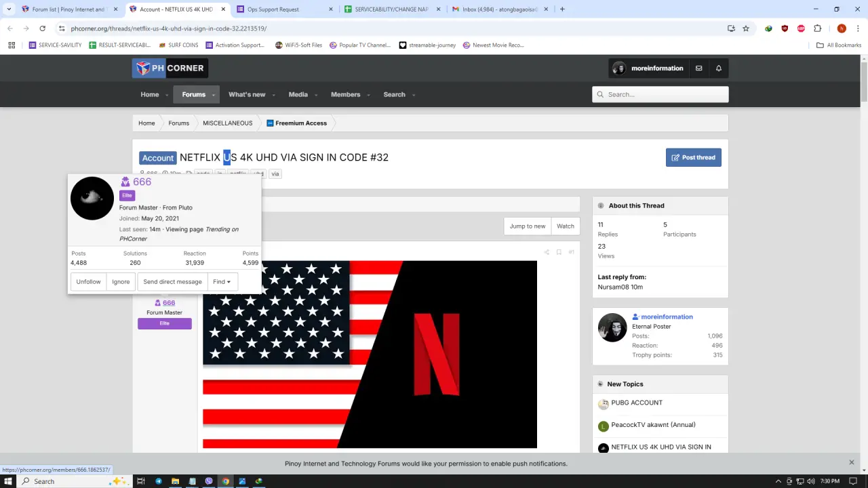Click the Ignore button in user card

point(121,282)
